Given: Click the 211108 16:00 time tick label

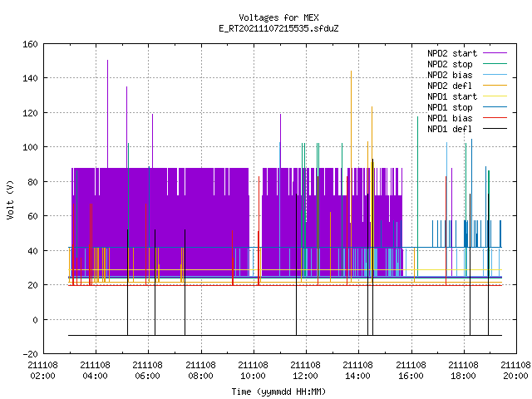Looking at the screenshot, I should (411, 371).
